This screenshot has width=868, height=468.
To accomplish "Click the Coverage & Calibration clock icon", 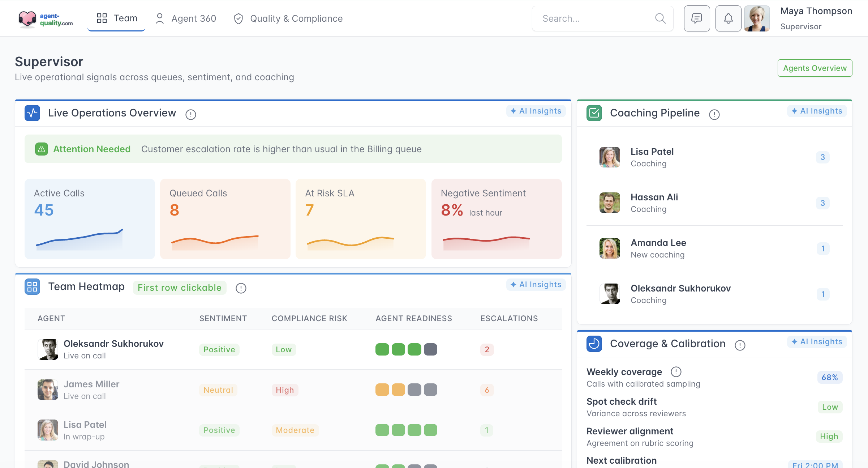I will click(x=594, y=344).
